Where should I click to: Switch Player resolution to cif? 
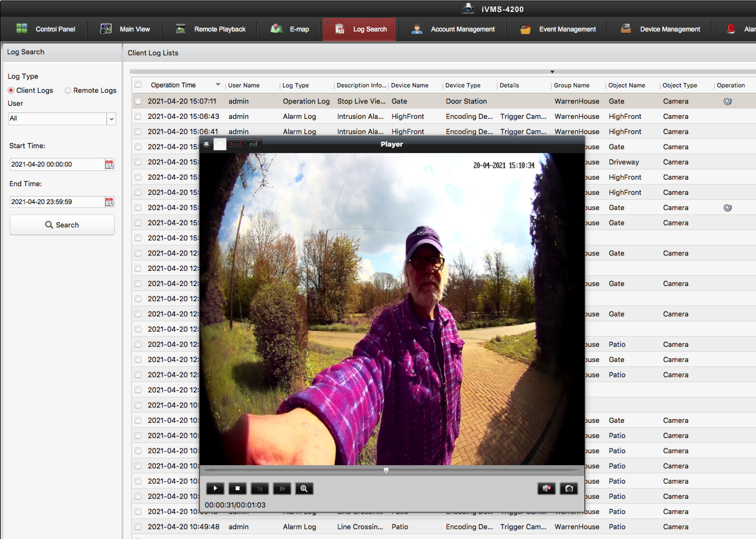(253, 143)
